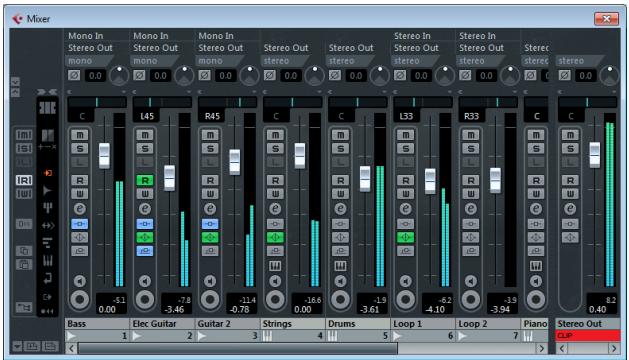This screenshot has width=629, height=360.
Task: Open Loop 2 Stereo Out output routing
Action: tap(481, 48)
